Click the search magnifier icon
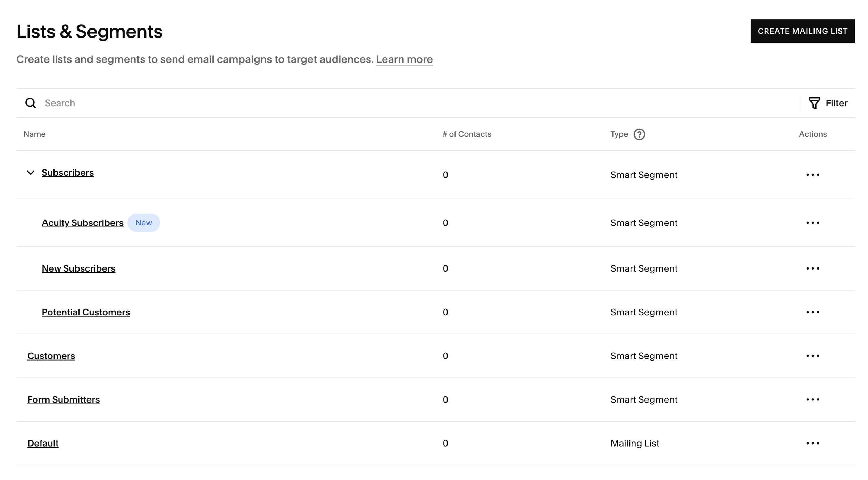 [31, 103]
